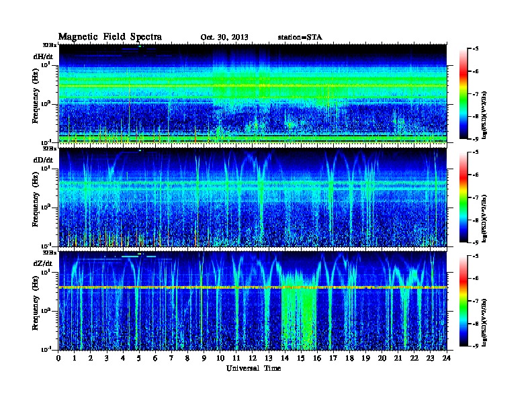532x411 pixels.
Task: Click hour '18' on the time axis
Action: (349, 358)
